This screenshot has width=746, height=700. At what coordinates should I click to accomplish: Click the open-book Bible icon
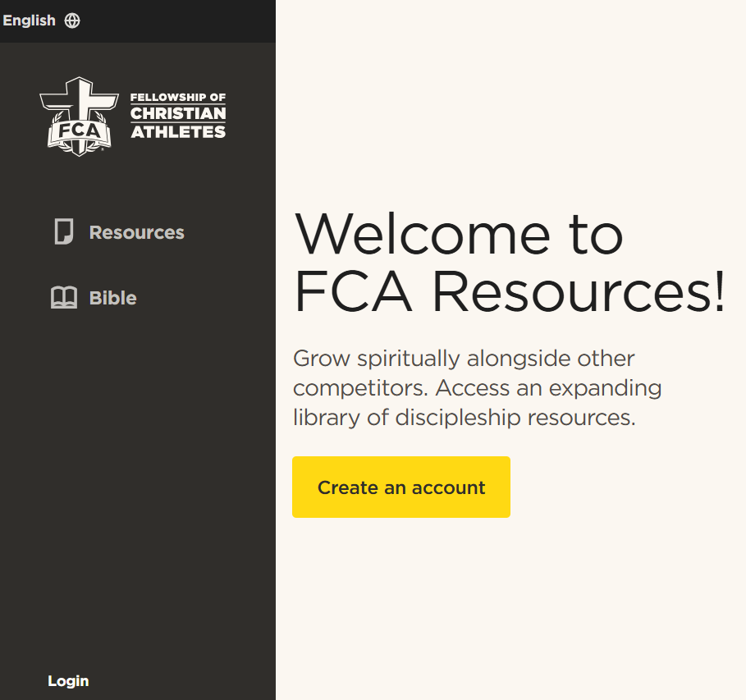[x=64, y=297]
